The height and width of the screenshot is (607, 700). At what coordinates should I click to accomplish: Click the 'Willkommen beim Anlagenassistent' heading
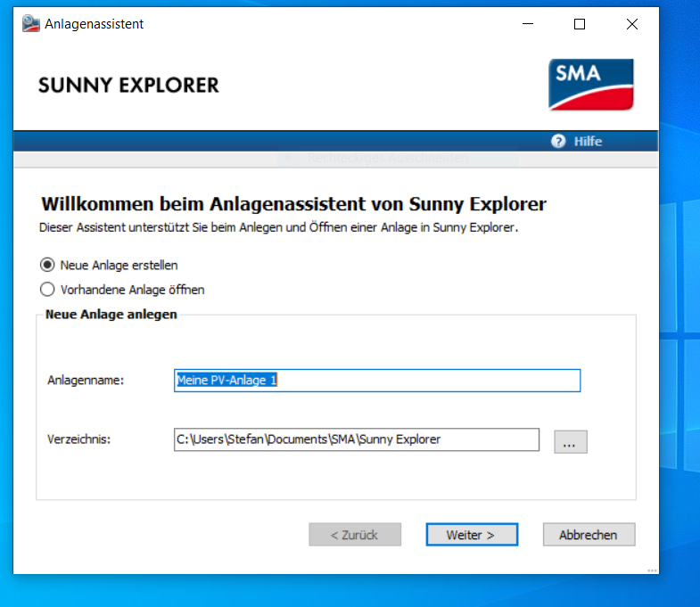coord(293,204)
